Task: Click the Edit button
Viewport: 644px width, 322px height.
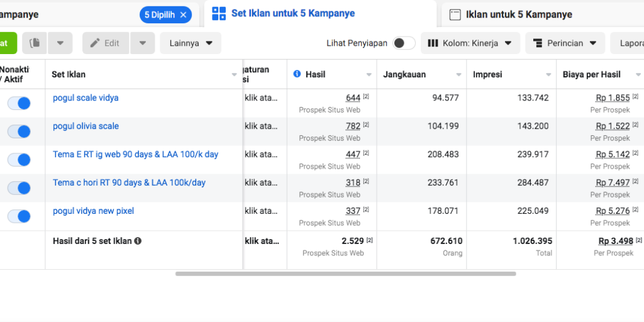Action: (105, 43)
